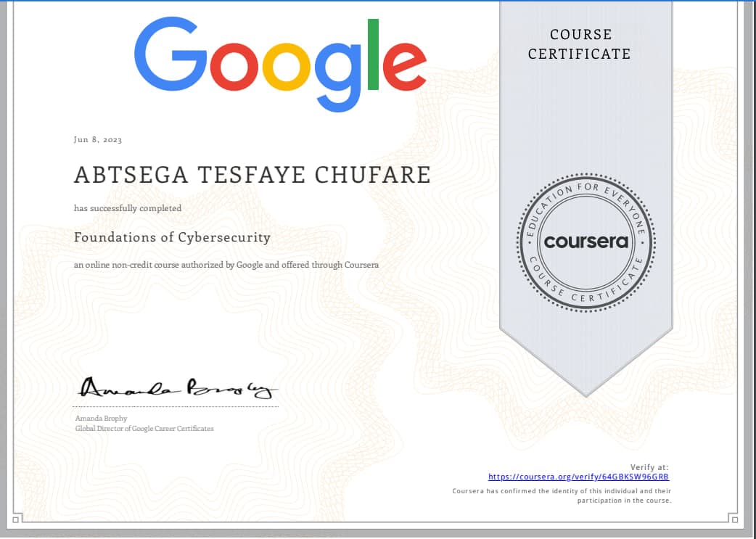
Task: Click course title 'Foundations of Cybersecurity'
Action: pos(172,237)
